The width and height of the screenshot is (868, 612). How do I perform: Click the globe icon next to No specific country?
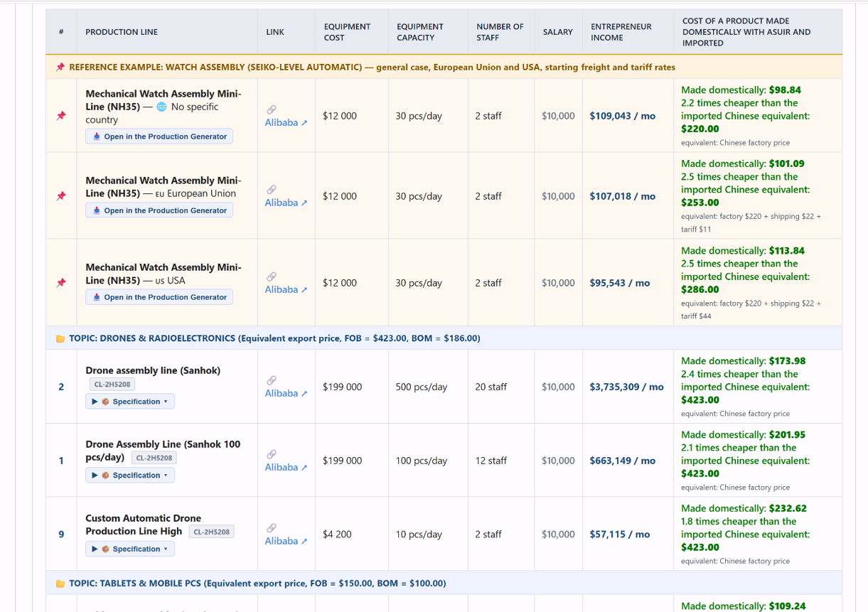pyautogui.click(x=161, y=107)
